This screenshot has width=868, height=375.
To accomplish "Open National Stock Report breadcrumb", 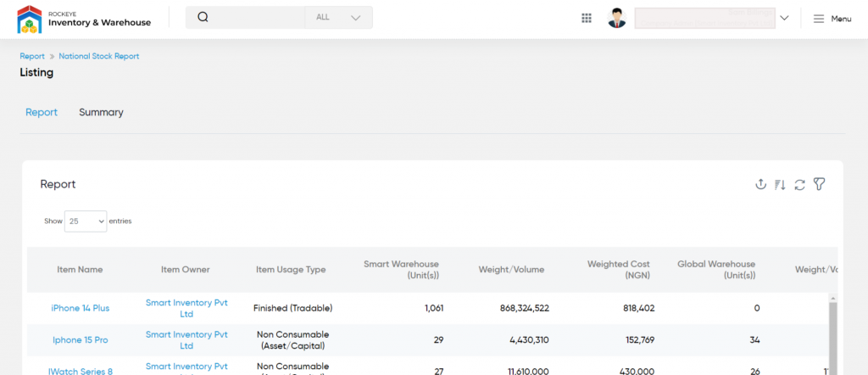I will [x=99, y=57].
